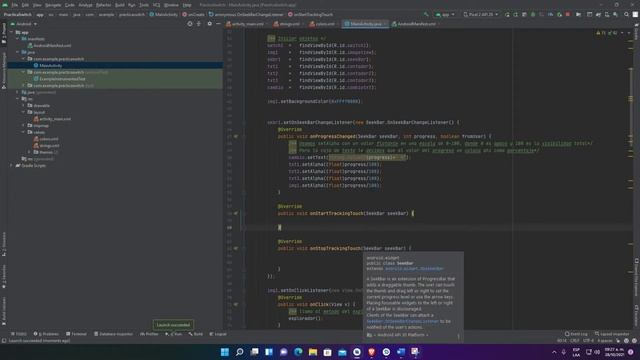Click override gutter icon beside onClick

pyautogui.click(x=236, y=304)
